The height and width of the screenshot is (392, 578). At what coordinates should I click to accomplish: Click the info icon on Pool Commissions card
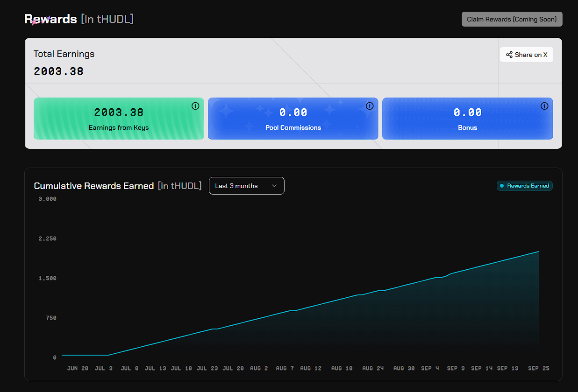click(370, 106)
